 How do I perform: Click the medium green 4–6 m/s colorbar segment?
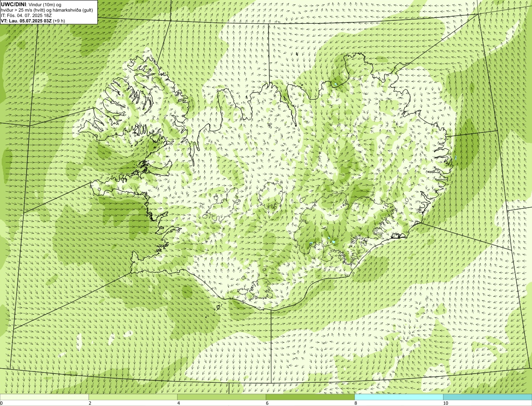pyautogui.click(x=222, y=397)
